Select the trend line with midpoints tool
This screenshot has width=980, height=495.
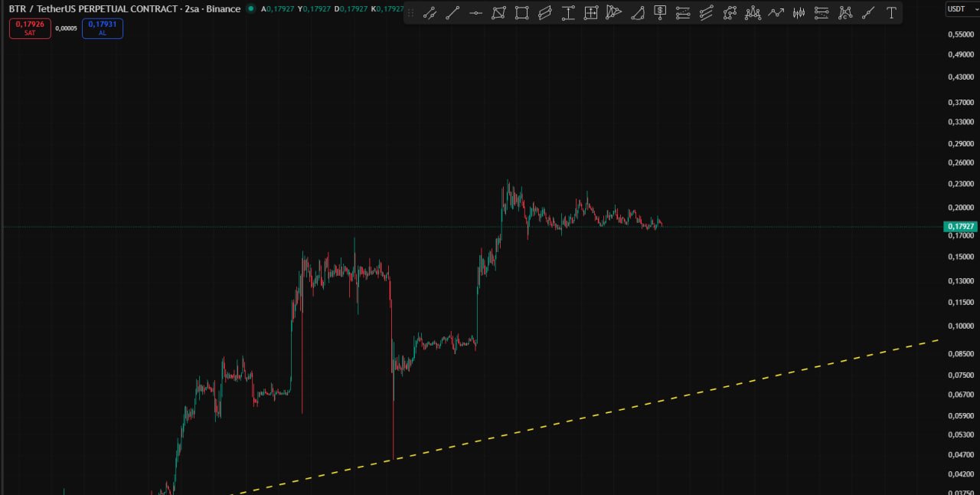(430, 13)
